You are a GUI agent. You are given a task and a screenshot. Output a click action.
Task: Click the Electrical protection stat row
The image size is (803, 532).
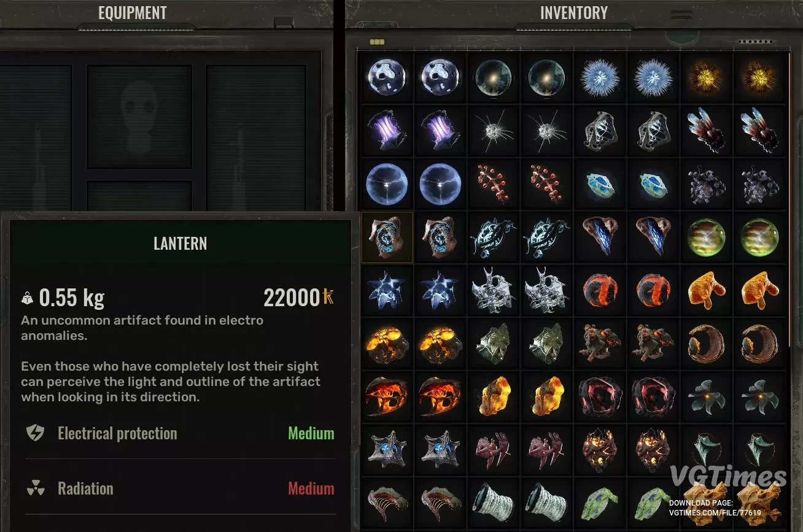(180, 433)
